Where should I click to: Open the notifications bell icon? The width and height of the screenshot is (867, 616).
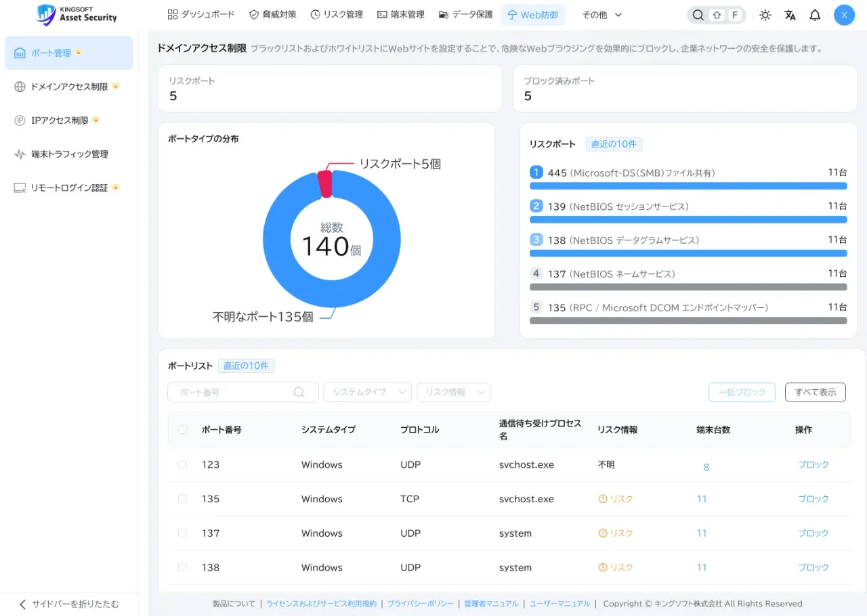[815, 15]
